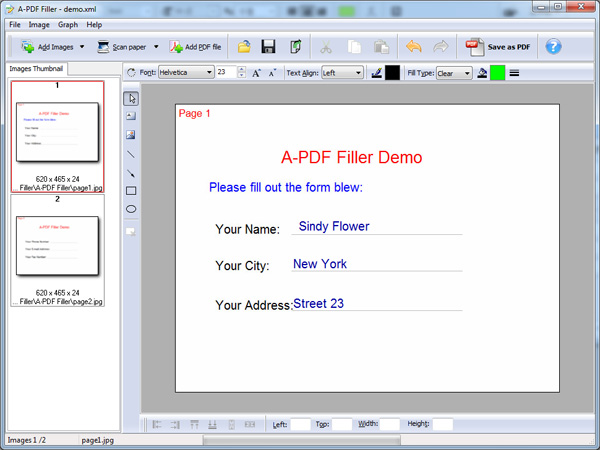Select the rectangle drawing tool
Viewport: 600px width, 450px height.
click(131, 191)
